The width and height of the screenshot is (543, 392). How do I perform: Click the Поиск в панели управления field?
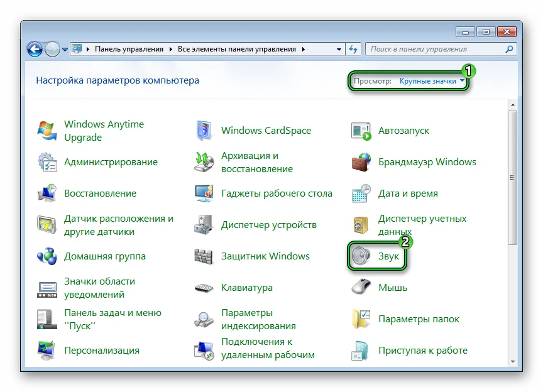(x=435, y=49)
